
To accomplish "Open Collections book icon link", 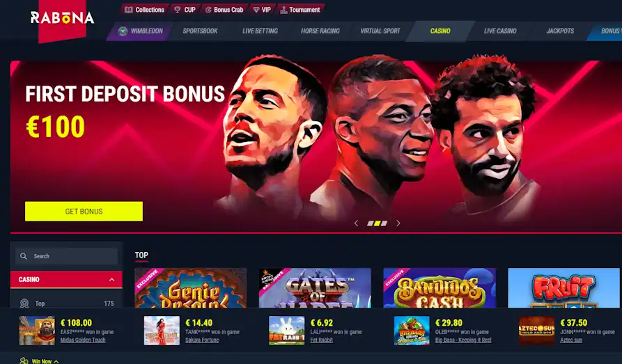I will click(x=129, y=10).
